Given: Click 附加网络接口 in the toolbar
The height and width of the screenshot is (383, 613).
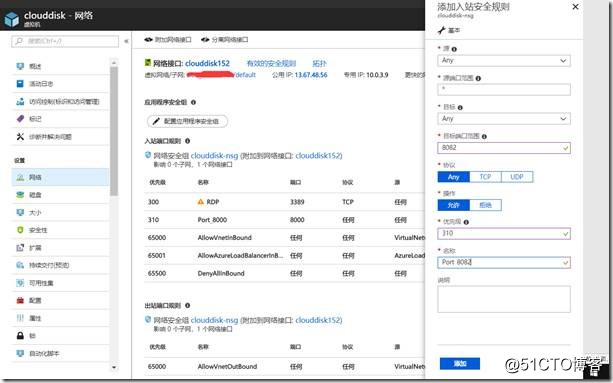Looking at the screenshot, I should click(x=168, y=40).
